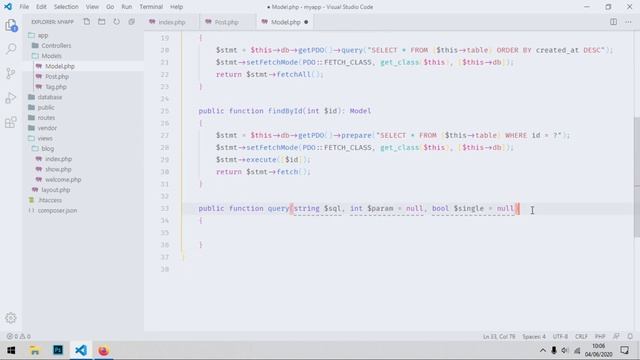This screenshot has height=360, width=640.
Task: Open Firefox from the taskbar
Action: [x=104, y=351]
